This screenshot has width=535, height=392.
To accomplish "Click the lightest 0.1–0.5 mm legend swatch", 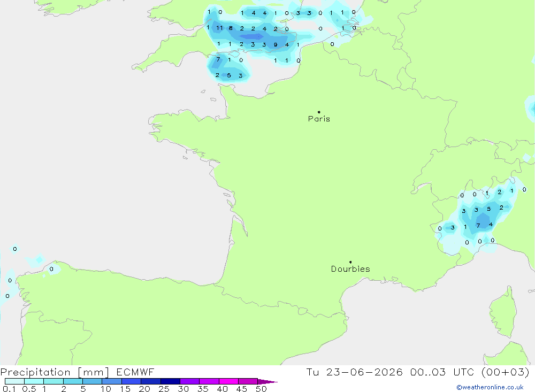I will coord(14,381).
